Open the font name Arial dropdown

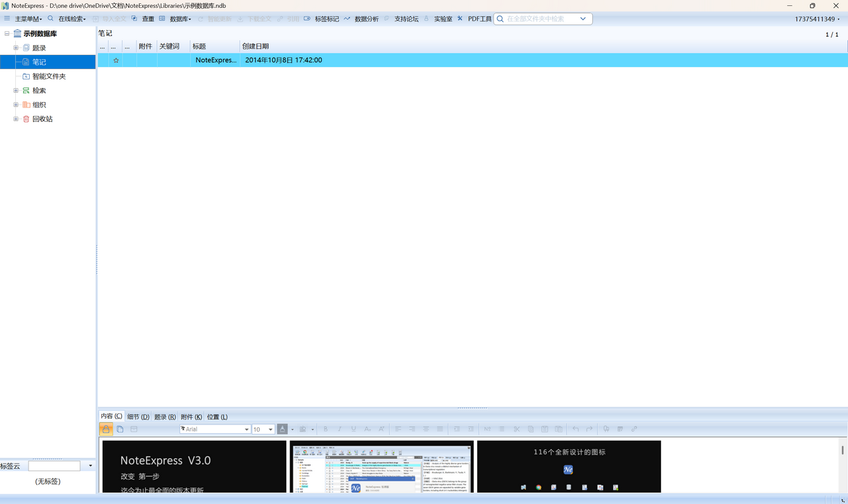click(246, 429)
